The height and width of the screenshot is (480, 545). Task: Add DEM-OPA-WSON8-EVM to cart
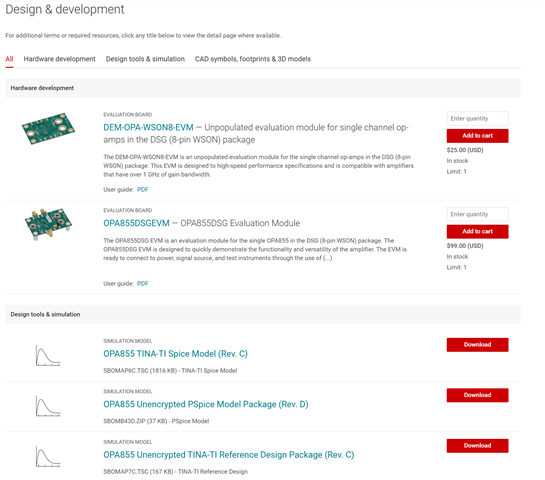tap(477, 136)
